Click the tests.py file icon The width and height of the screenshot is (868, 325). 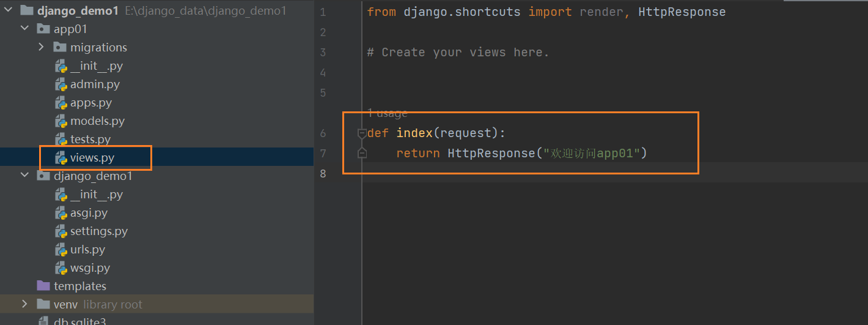[x=61, y=140]
